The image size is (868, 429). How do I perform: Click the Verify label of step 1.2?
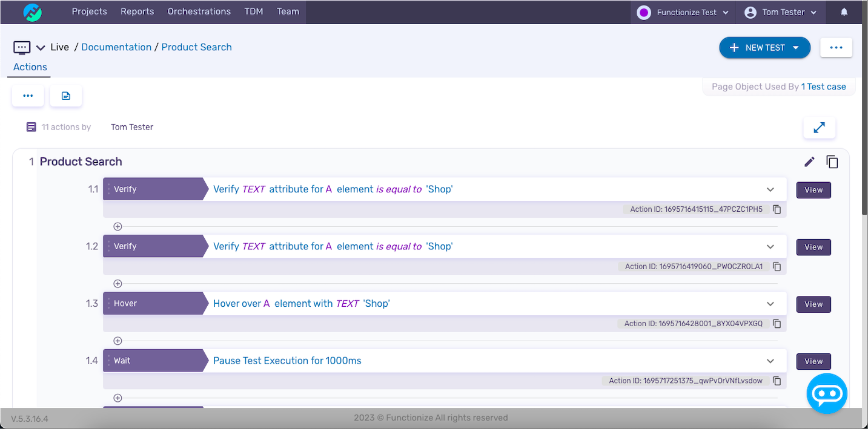point(125,246)
